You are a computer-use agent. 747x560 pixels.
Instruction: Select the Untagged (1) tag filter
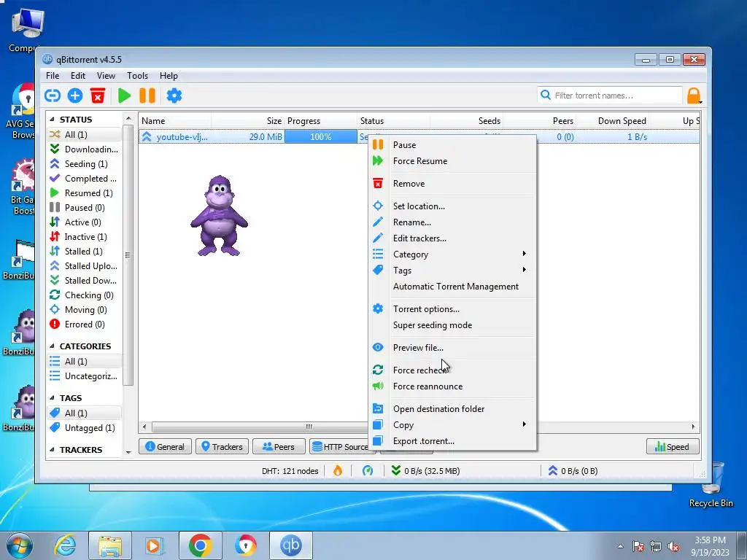pyautogui.click(x=85, y=427)
